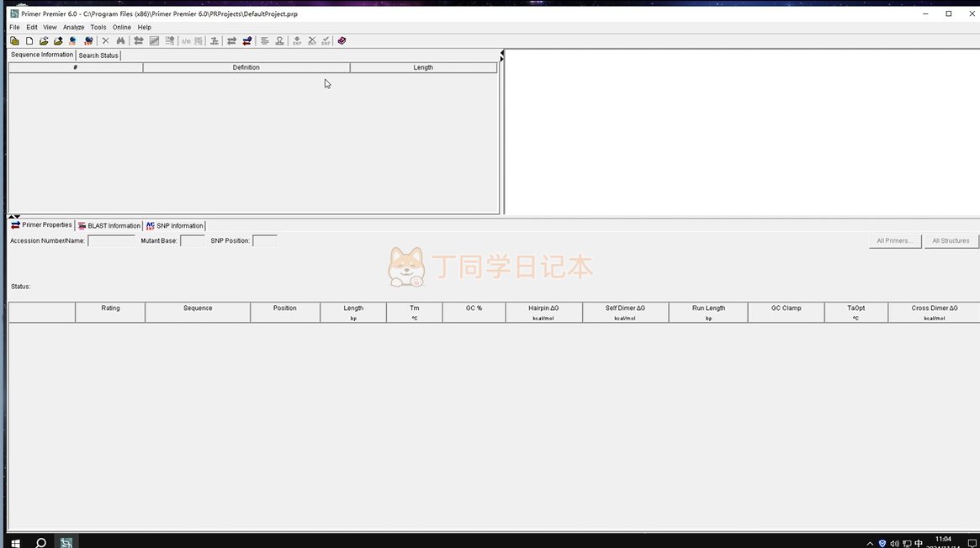Click the new project blank page icon
This screenshot has height=548, width=980.
(29, 40)
